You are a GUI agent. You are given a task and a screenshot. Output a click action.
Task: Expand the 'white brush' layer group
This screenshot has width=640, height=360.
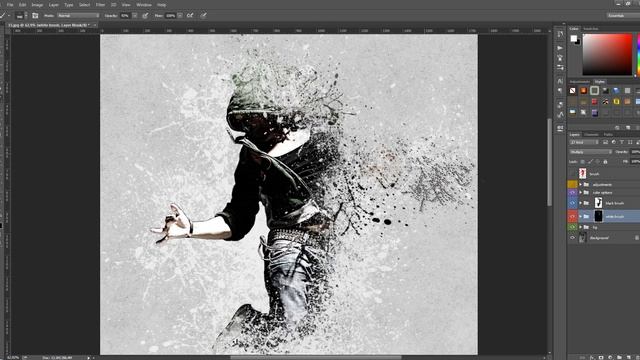[580, 216]
